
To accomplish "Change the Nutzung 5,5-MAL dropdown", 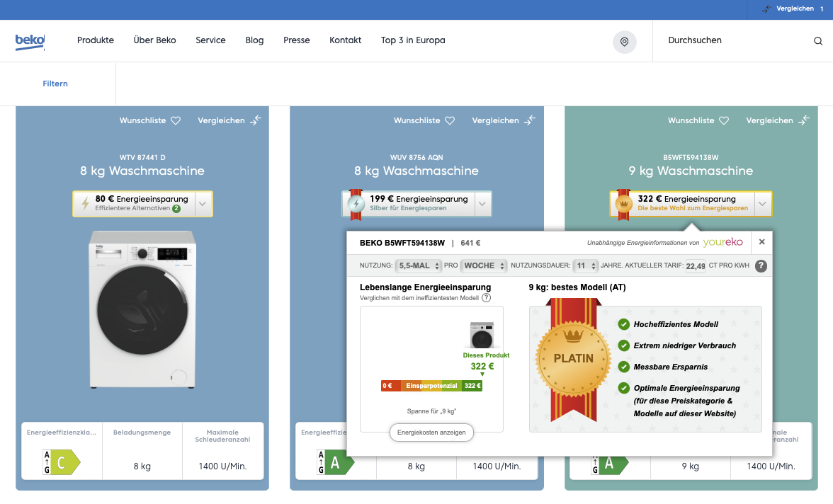I will [x=419, y=265].
